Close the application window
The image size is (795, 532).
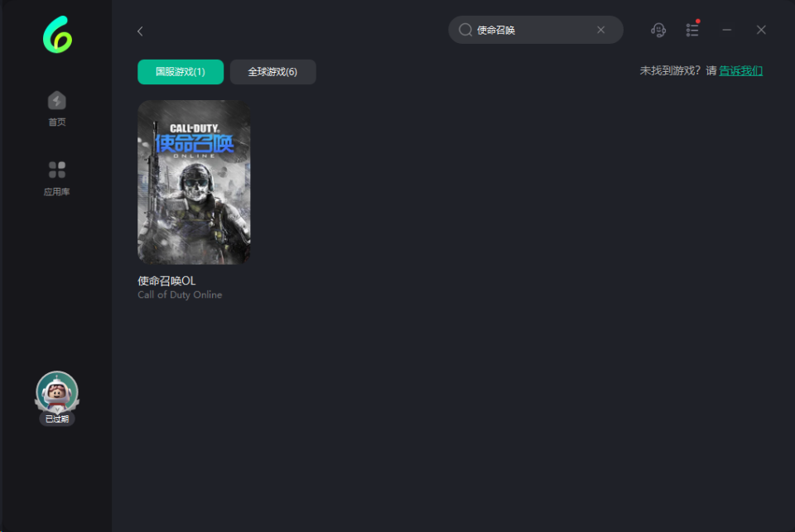(761, 30)
